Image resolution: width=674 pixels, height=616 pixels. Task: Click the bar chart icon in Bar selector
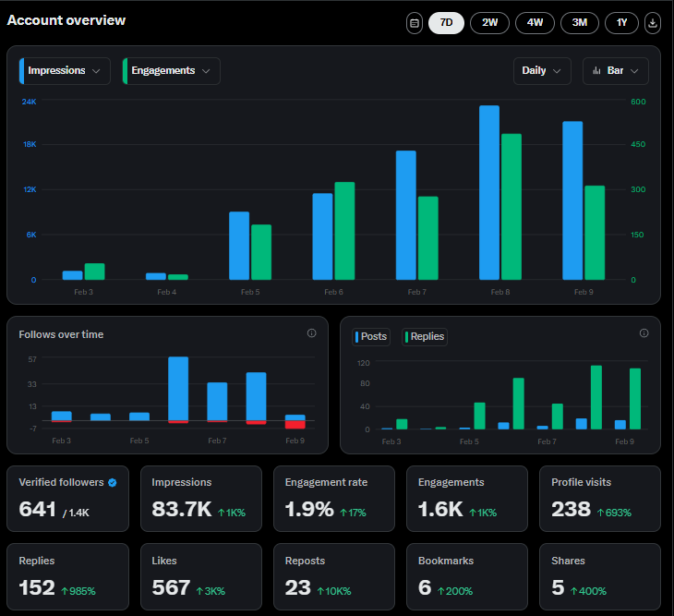click(596, 70)
